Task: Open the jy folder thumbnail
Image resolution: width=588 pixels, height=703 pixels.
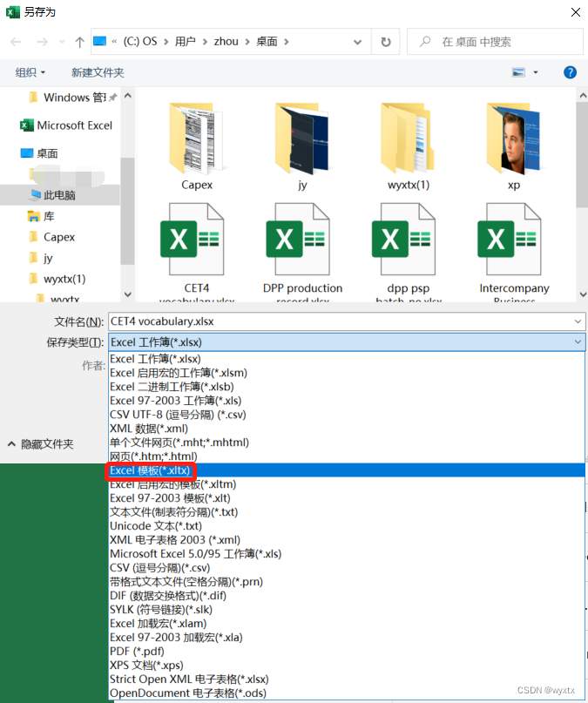Action: 302,146
